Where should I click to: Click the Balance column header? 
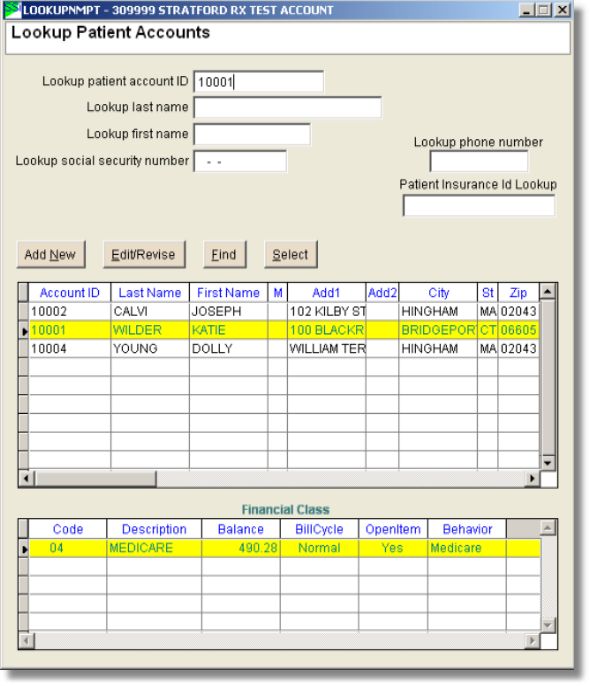241,529
